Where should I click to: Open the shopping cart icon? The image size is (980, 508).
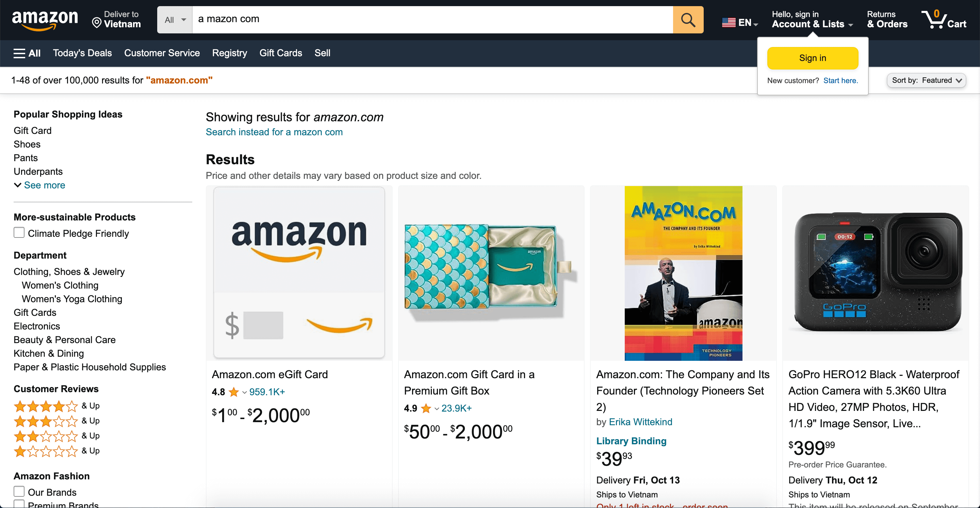click(943, 20)
